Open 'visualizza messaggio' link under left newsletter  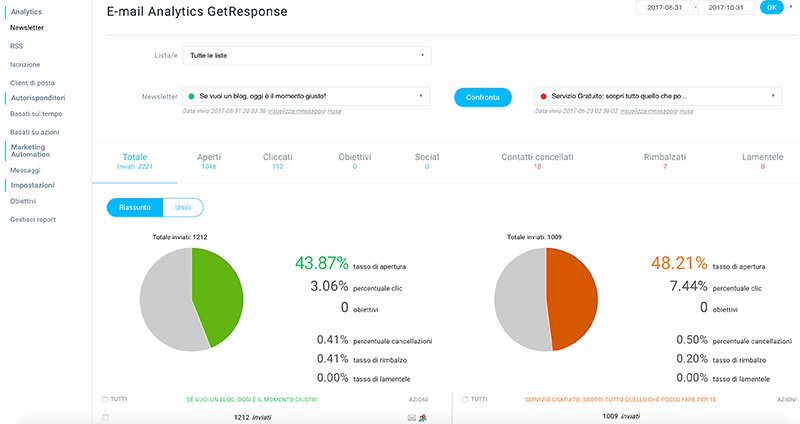click(x=295, y=111)
